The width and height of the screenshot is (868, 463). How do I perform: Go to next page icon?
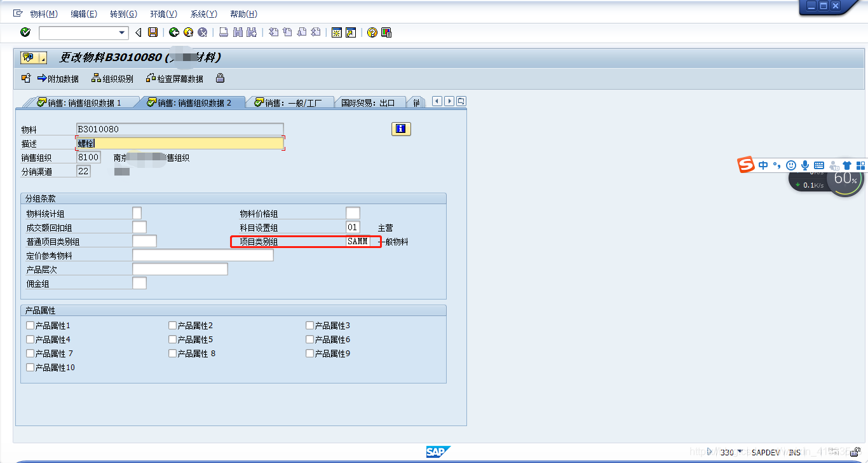tap(302, 32)
